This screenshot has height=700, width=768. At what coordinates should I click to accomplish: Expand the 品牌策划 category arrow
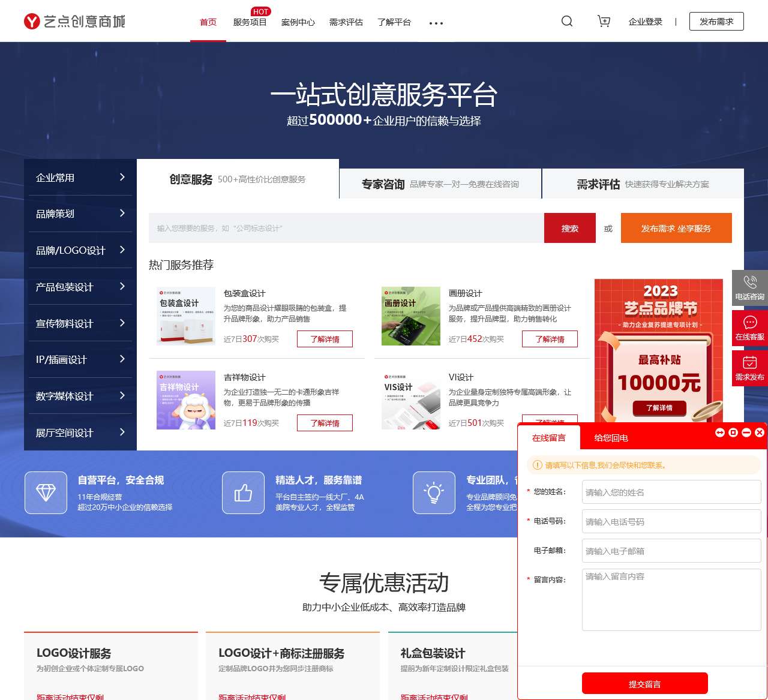(x=122, y=213)
